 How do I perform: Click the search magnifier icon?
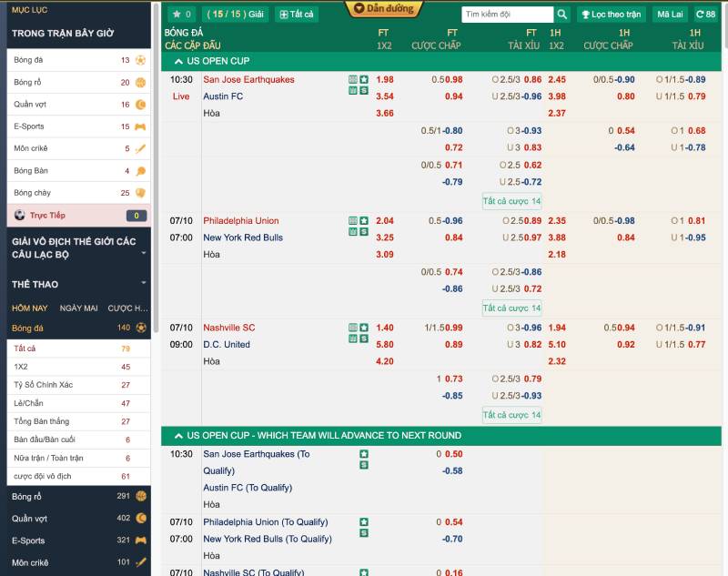click(x=561, y=15)
